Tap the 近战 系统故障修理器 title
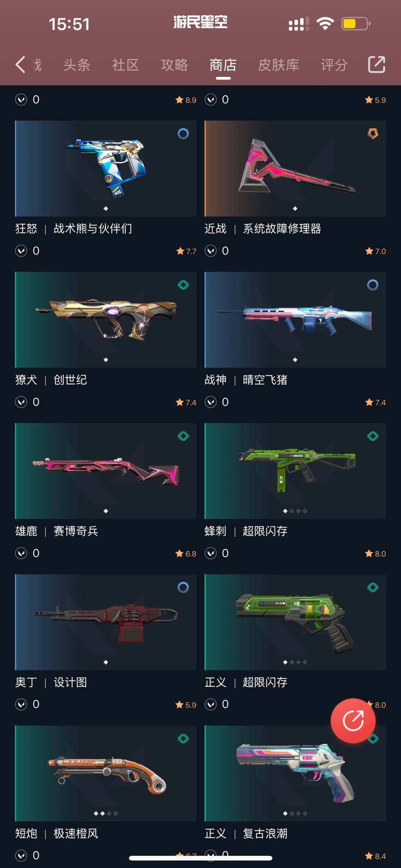401x868 pixels. [263, 228]
